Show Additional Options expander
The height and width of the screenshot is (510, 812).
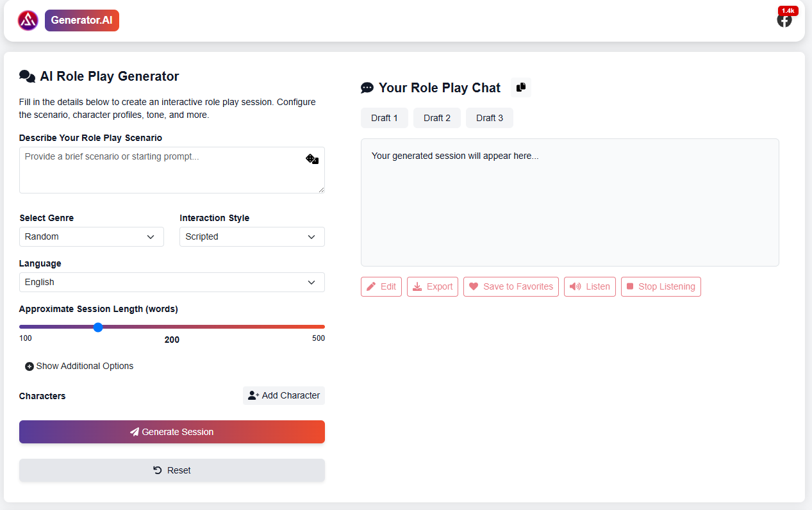79,366
